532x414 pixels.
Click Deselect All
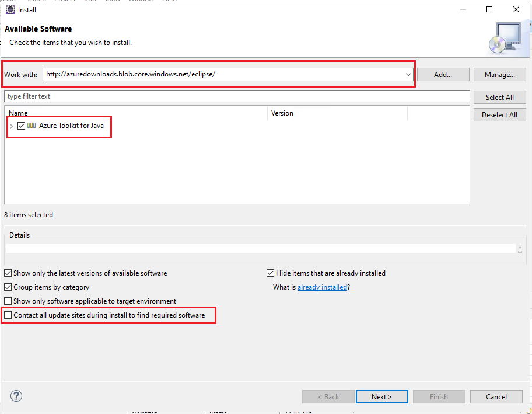tap(499, 114)
